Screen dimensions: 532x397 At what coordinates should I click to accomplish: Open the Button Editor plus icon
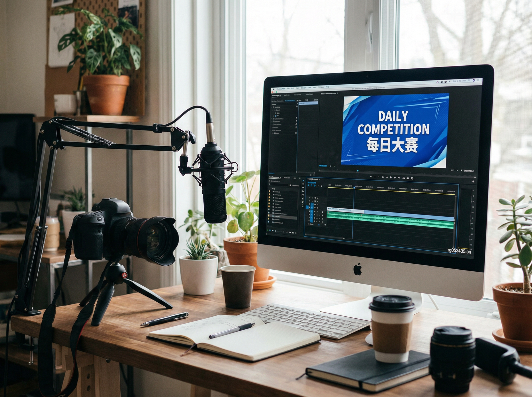tap(473, 181)
